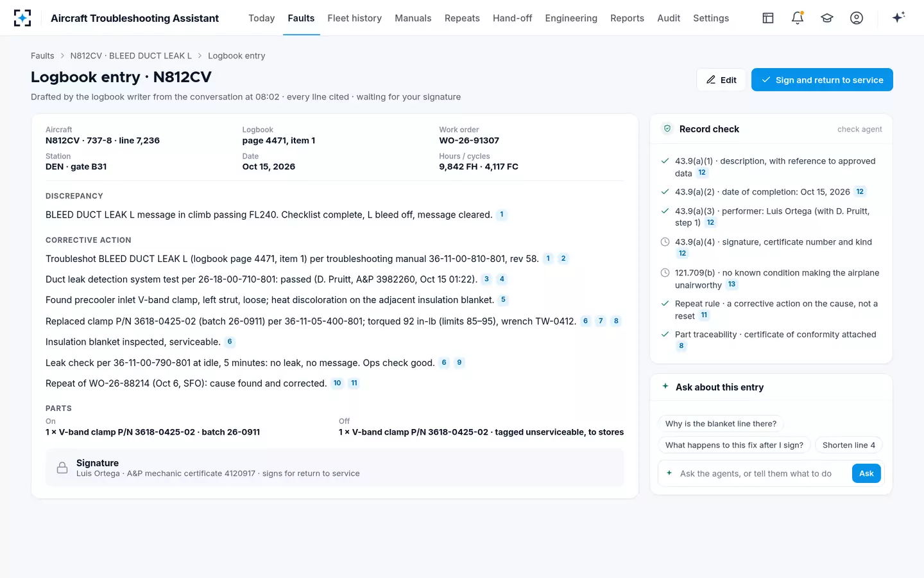The image size is (924, 578).
Task: Click the Record check shield icon
Action: pyautogui.click(x=667, y=129)
